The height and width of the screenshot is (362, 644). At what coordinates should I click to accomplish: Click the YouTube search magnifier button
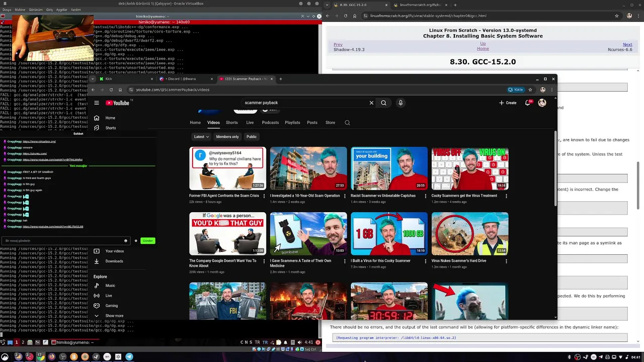pyautogui.click(x=383, y=103)
